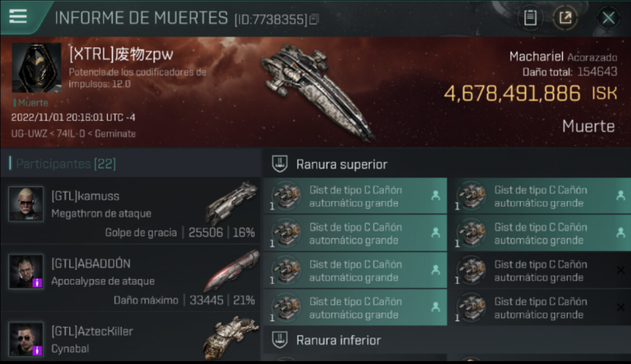631x364 pixels.
Task: Select AztecKiller participant portrait
Action: tap(26, 339)
